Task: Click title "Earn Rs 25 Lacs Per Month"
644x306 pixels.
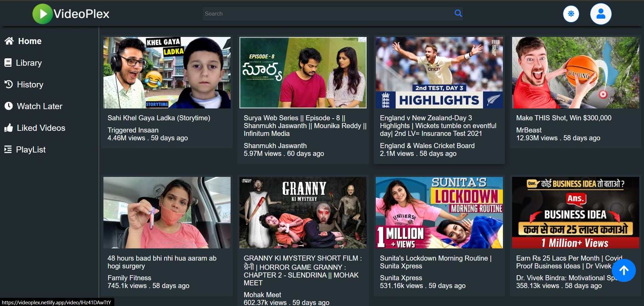Action: [569, 262]
